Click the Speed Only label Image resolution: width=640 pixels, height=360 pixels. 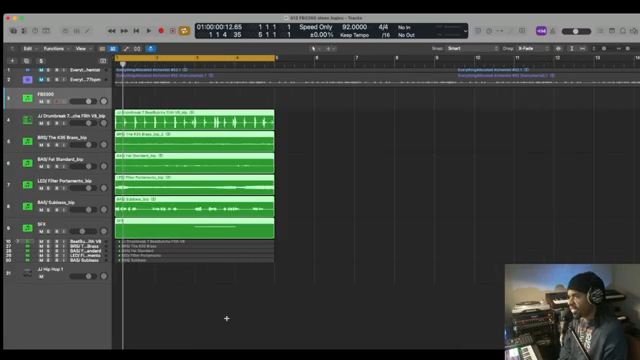pos(316,27)
